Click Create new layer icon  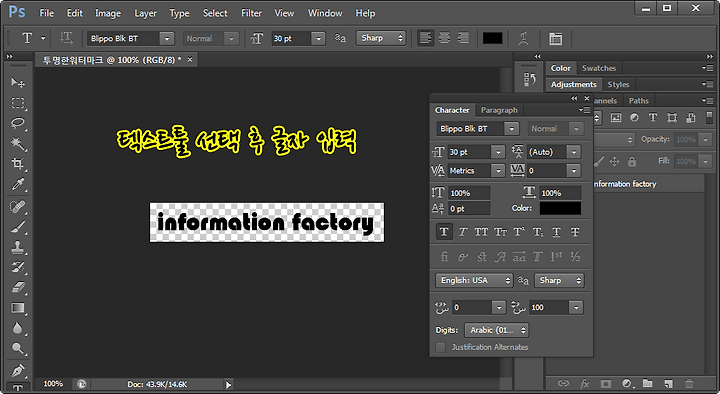pyautogui.click(x=669, y=383)
